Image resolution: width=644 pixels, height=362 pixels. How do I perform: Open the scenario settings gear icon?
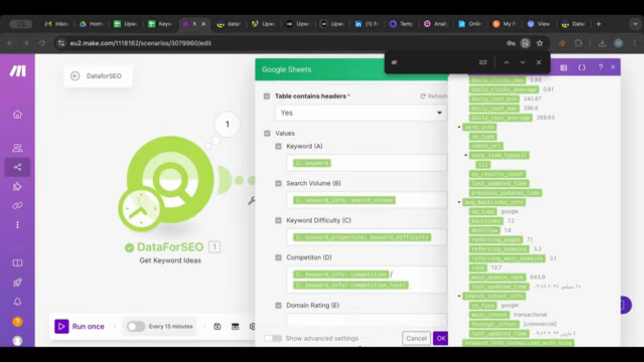click(x=253, y=327)
